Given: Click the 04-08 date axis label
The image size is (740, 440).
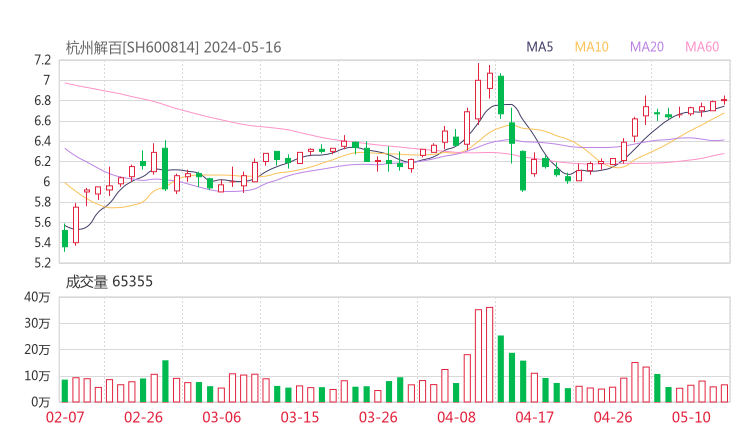Looking at the screenshot, I should (456, 417).
